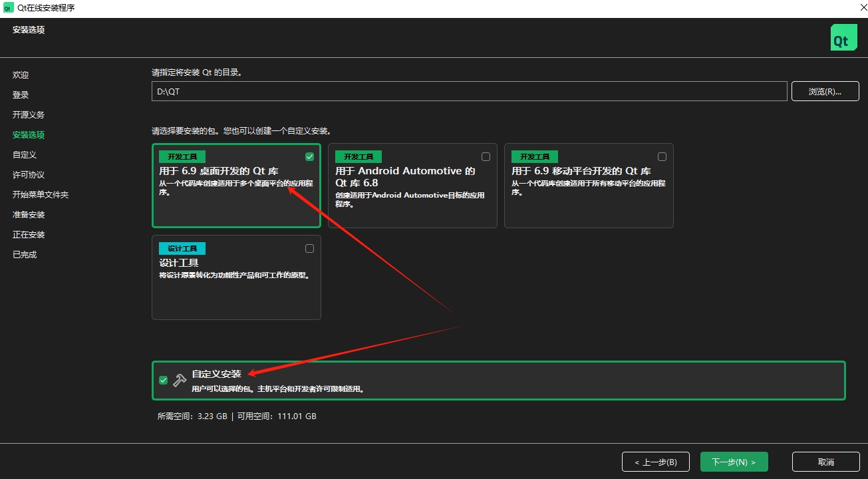
Task: Click the install directory field D:\QT
Action: tap(470, 91)
